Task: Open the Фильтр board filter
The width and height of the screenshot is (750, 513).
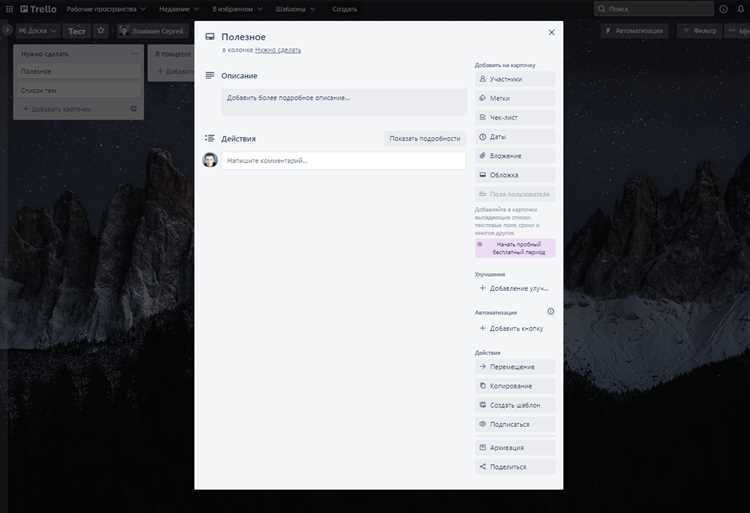Action: pos(699,31)
